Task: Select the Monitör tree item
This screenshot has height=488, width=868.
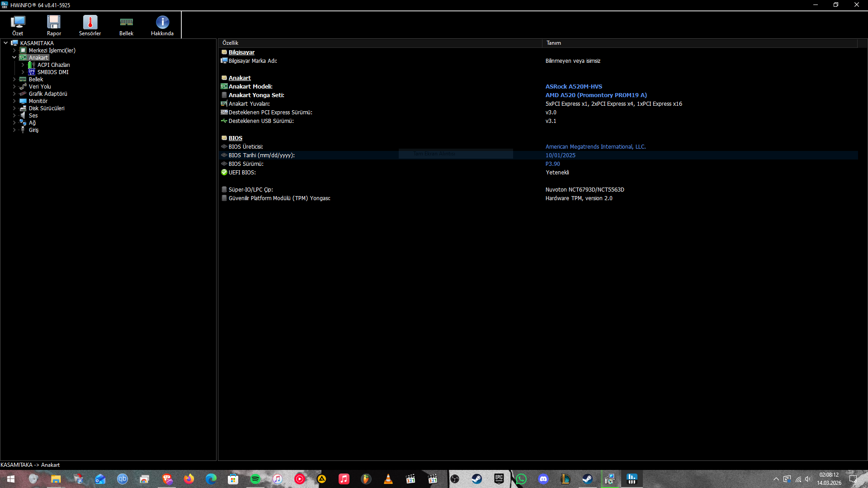Action: (x=38, y=101)
